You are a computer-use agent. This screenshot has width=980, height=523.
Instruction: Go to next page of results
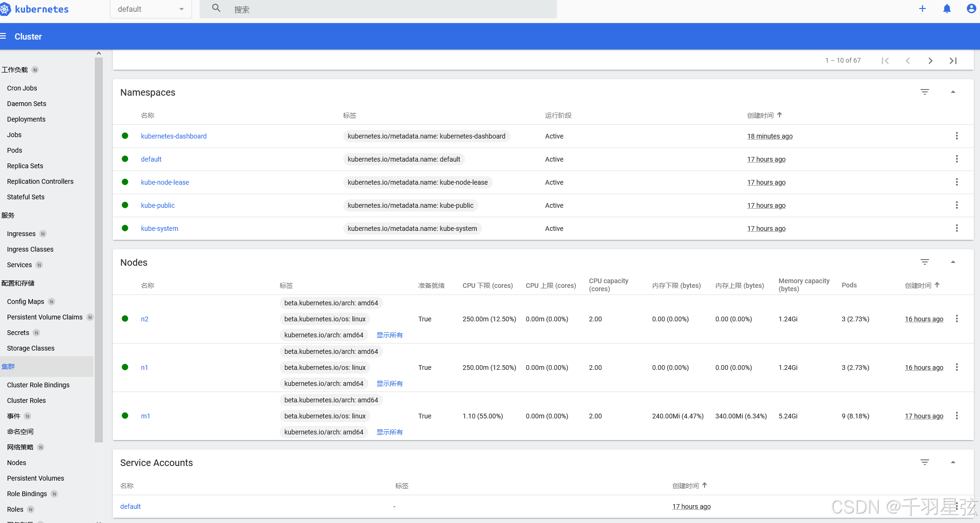coord(930,60)
